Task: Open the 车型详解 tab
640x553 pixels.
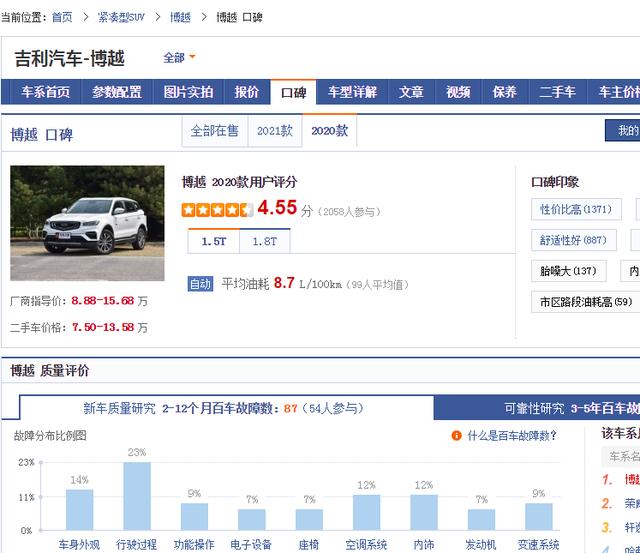Action: pos(352,92)
